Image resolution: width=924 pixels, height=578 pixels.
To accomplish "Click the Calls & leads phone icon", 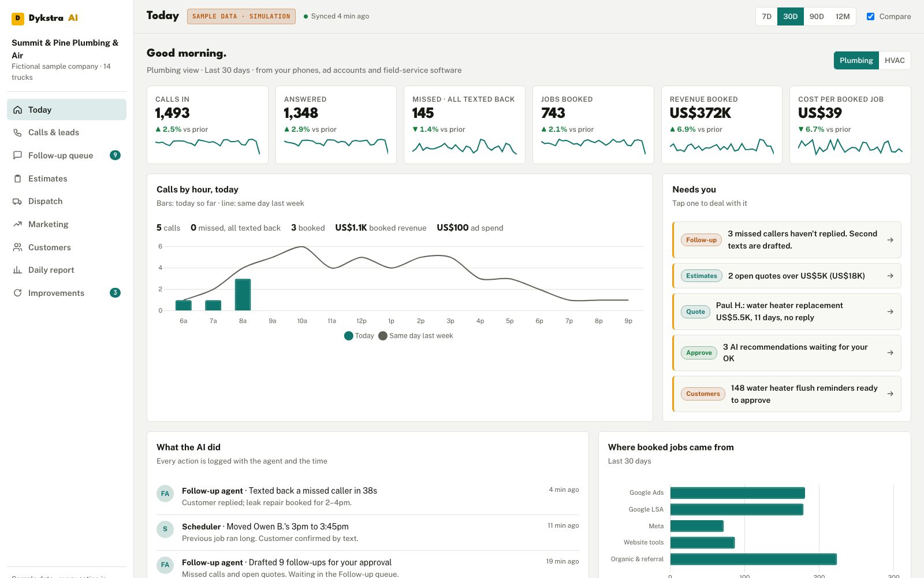I will click(17, 132).
